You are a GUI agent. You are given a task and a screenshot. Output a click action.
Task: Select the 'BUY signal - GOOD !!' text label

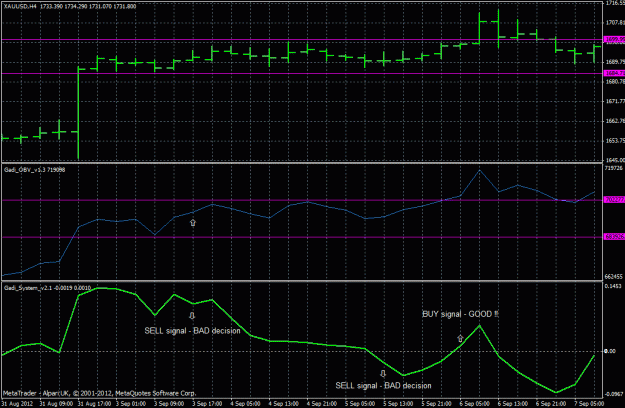460,314
